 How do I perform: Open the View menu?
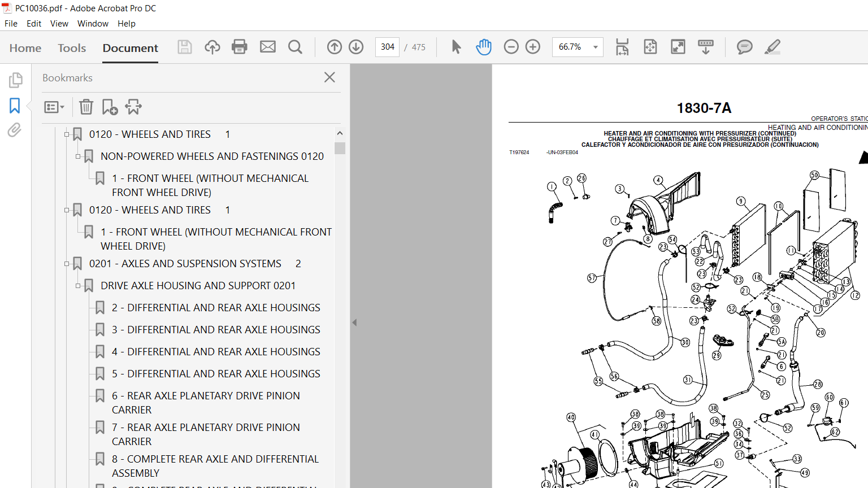click(x=59, y=24)
